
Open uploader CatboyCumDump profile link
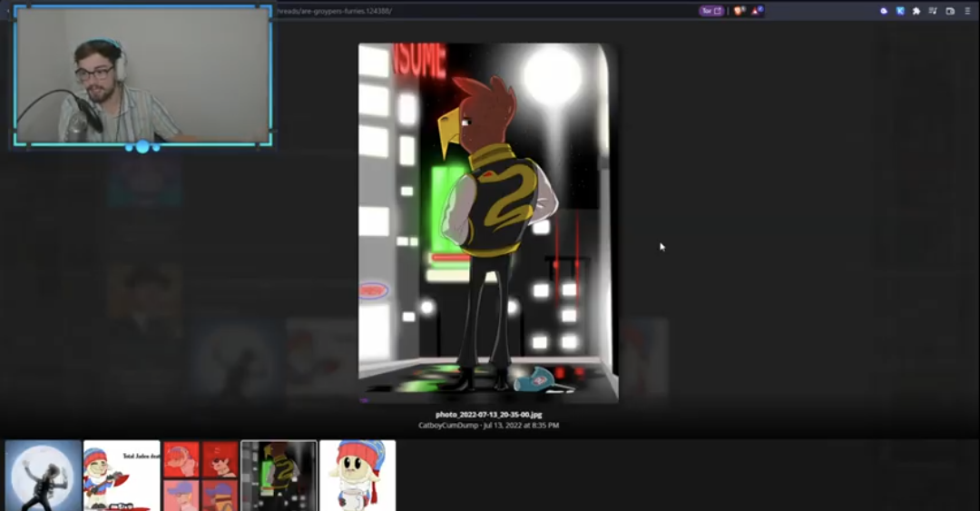[448, 426]
